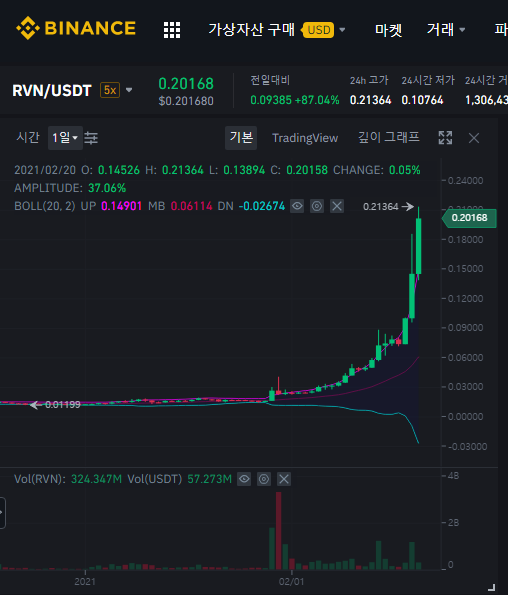Click the 시간 label beside interval selector
Viewport: 508px width, 595px height.
(28, 137)
